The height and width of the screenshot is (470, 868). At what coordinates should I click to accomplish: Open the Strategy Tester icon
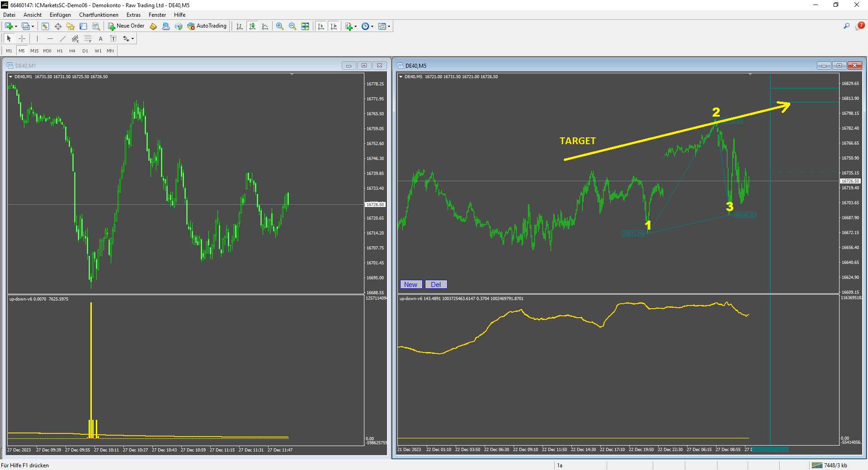(x=96, y=26)
